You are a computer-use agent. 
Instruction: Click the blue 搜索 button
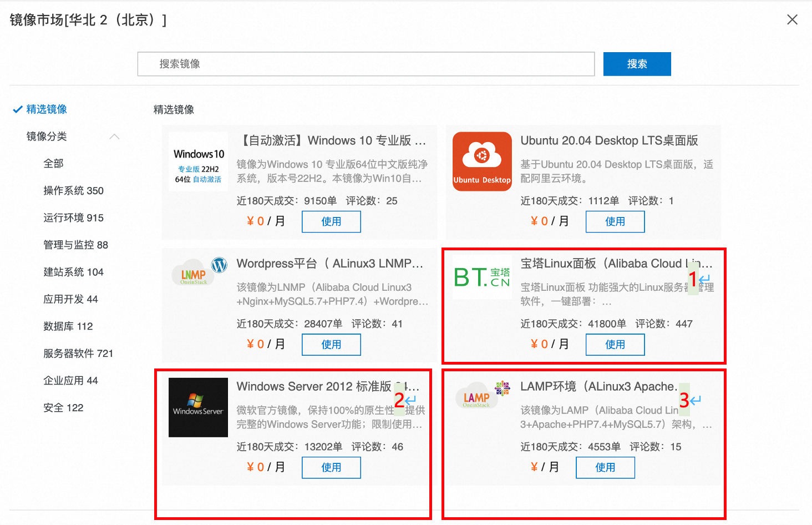pos(637,64)
